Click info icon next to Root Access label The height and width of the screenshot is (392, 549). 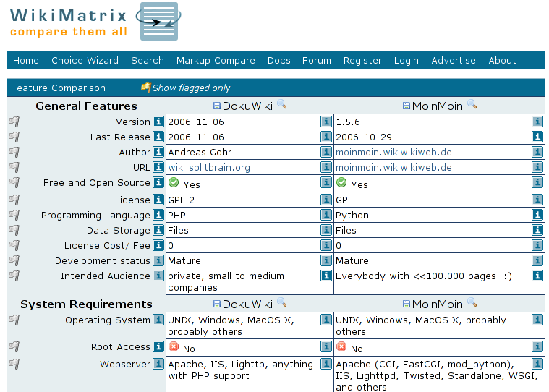[158, 346]
